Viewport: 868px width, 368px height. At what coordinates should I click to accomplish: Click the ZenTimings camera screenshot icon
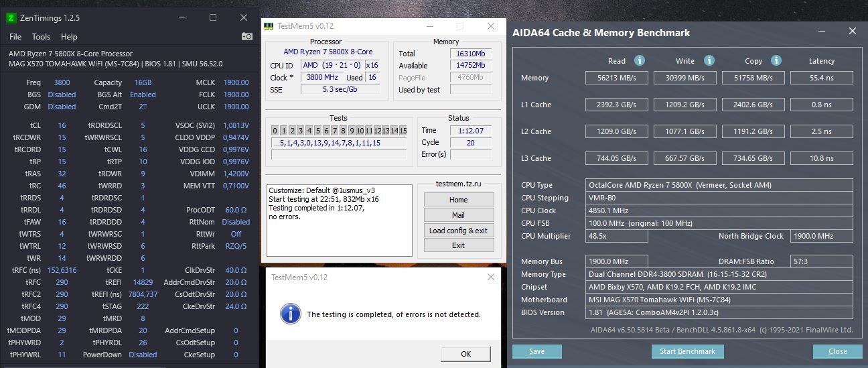pyautogui.click(x=247, y=36)
